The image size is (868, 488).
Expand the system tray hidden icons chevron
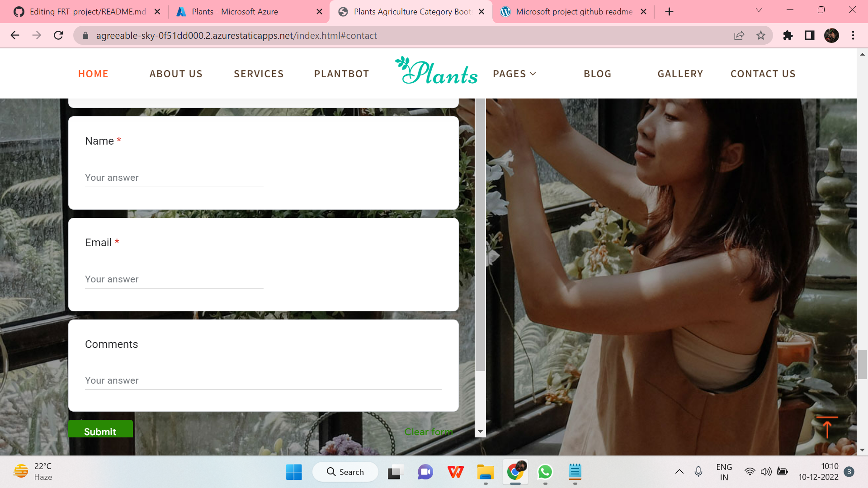pos(679,472)
